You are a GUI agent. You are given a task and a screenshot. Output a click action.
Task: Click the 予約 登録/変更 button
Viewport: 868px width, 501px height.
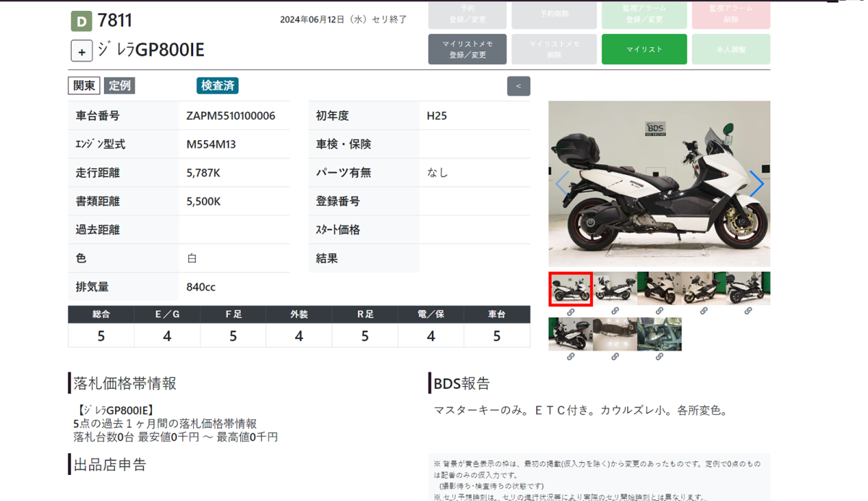467,14
